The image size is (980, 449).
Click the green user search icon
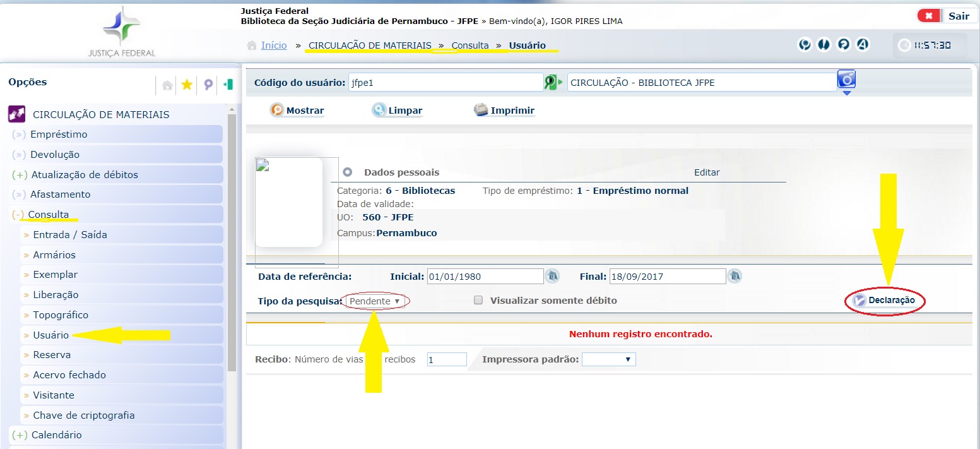click(553, 83)
